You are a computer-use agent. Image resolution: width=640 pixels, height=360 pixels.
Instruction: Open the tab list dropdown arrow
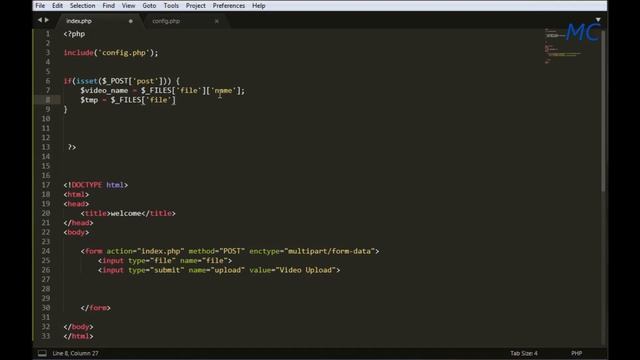(598, 20)
